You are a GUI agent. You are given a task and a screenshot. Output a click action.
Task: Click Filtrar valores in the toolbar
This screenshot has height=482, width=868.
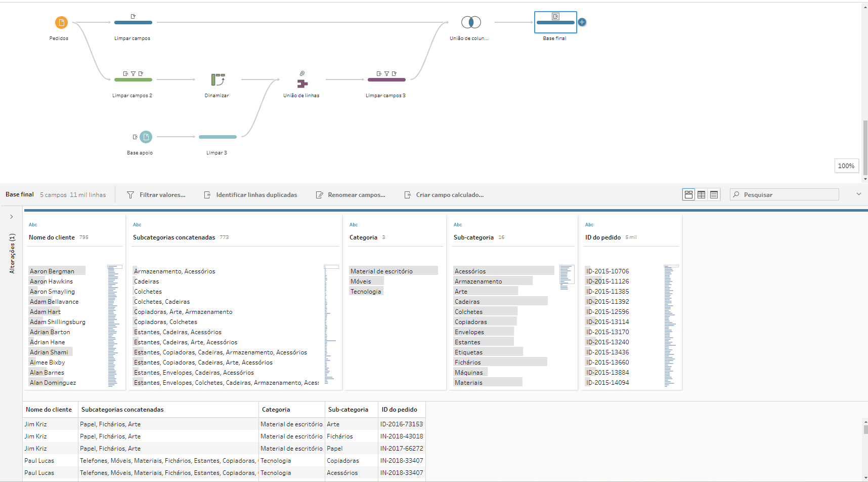coord(156,195)
